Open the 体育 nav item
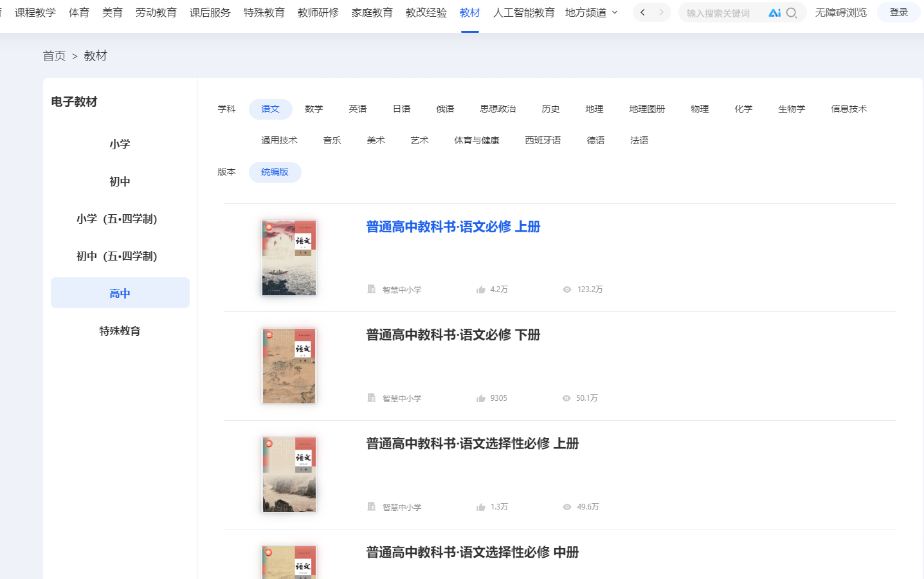This screenshot has width=924, height=579. point(79,12)
